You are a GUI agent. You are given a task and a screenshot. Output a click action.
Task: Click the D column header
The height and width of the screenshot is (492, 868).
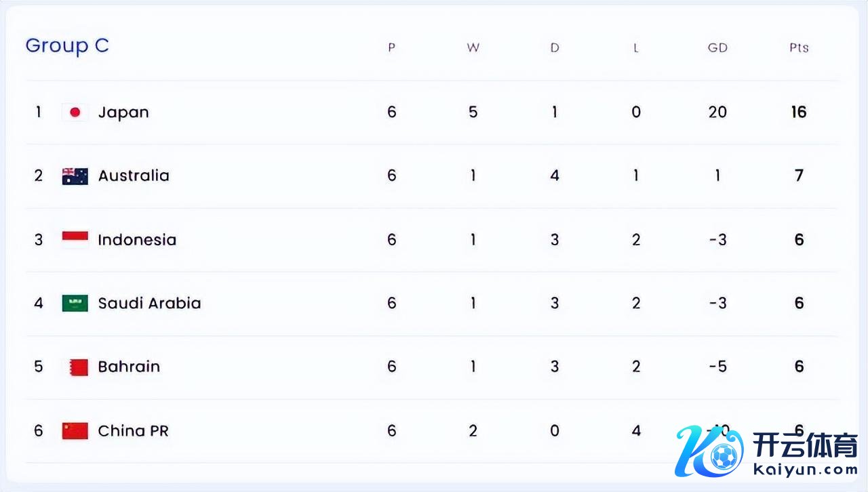[555, 48]
